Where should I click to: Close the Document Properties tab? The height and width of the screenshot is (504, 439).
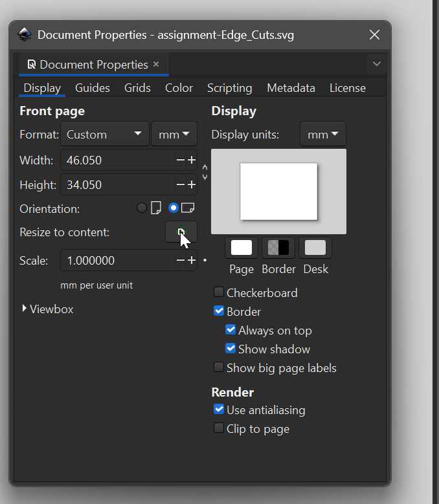click(x=156, y=64)
